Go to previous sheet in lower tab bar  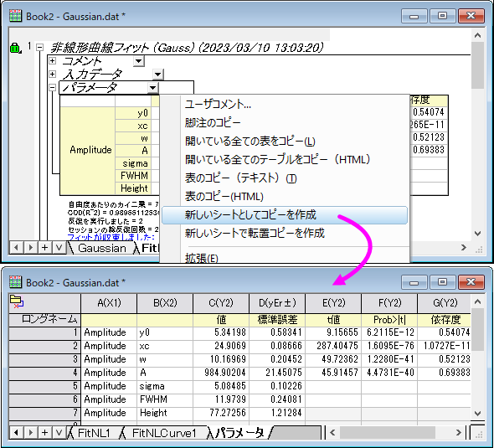(x=16, y=433)
